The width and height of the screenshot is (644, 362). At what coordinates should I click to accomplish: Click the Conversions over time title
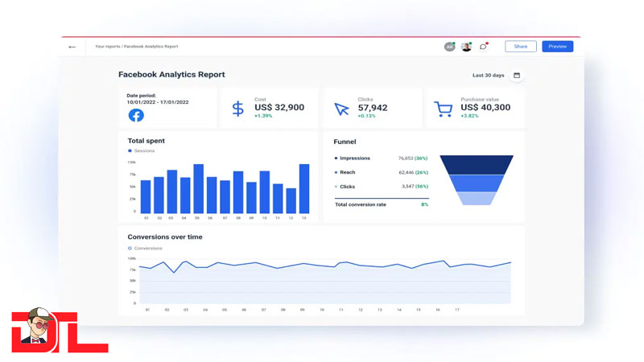pyautogui.click(x=165, y=237)
